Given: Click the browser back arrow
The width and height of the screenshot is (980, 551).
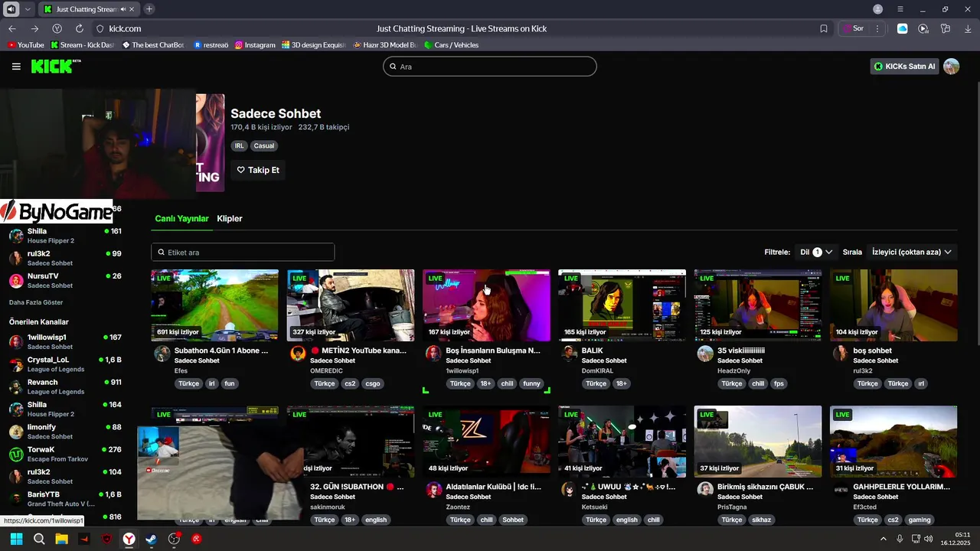Looking at the screenshot, I should tap(12, 28).
